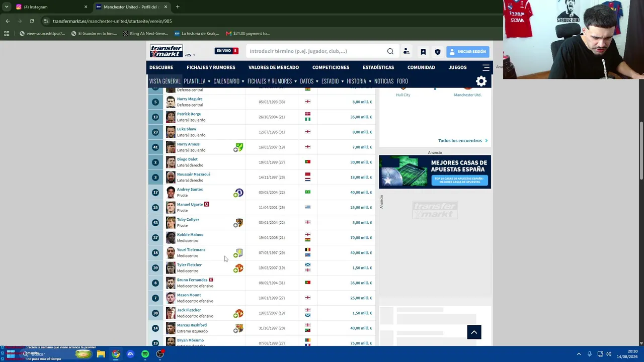644x362 pixels.
Task: Open Harry Maguire player profile
Action: [190, 99]
